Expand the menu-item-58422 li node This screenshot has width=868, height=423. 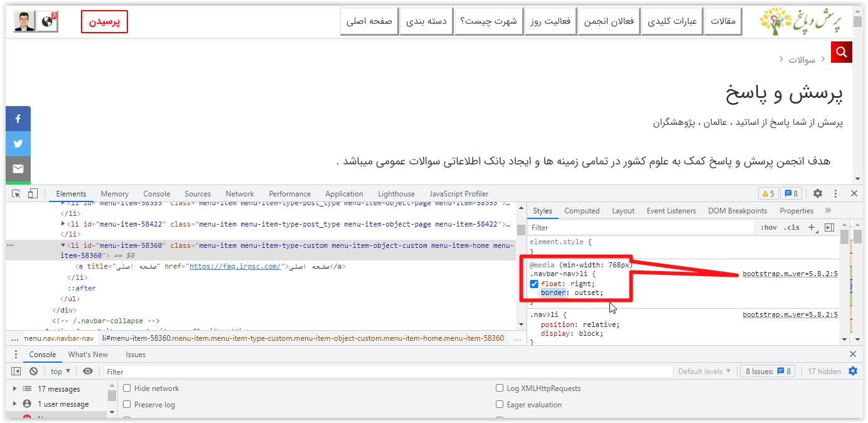click(x=63, y=224)
